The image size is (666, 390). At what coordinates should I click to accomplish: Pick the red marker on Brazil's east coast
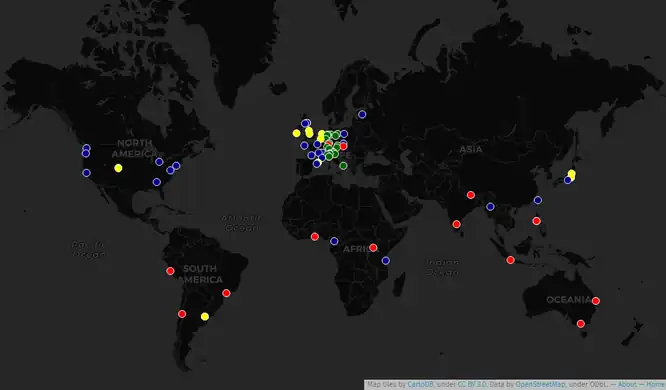pos(226,293)
